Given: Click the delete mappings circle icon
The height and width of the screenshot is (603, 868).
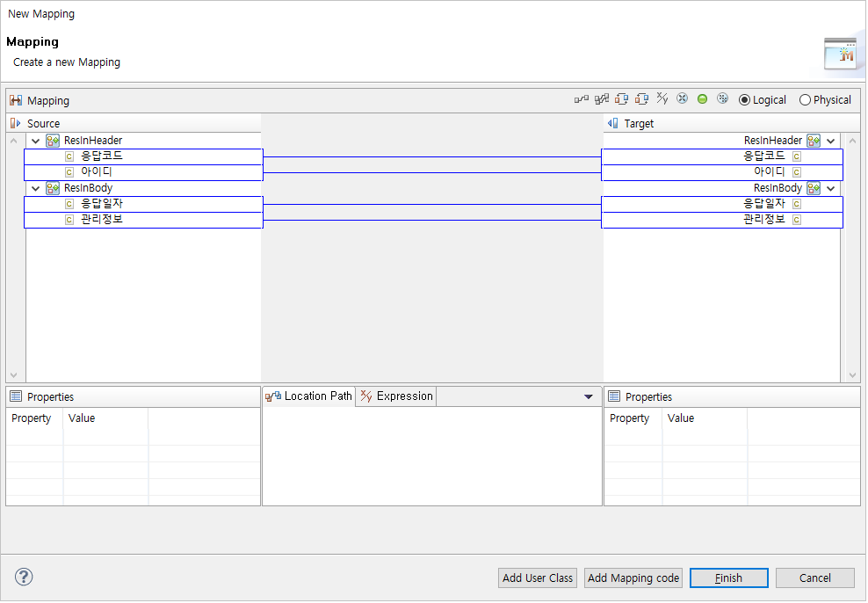Looking at the screenshot, I should [682, 98].
